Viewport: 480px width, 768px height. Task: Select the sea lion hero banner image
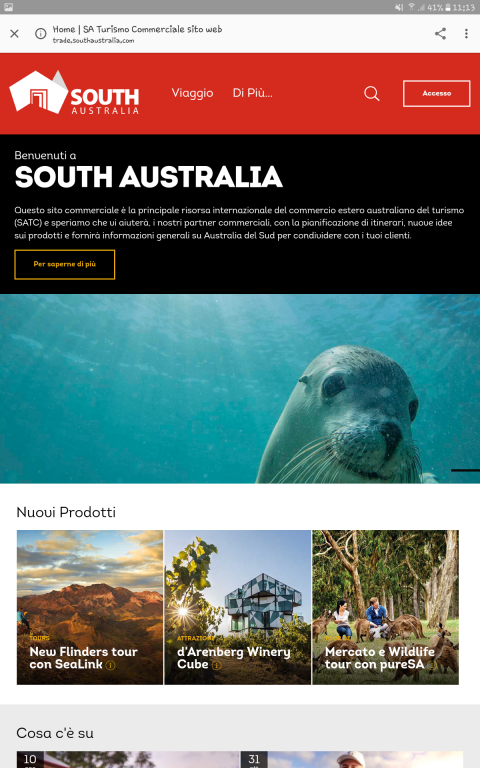[x=240, y=388]
